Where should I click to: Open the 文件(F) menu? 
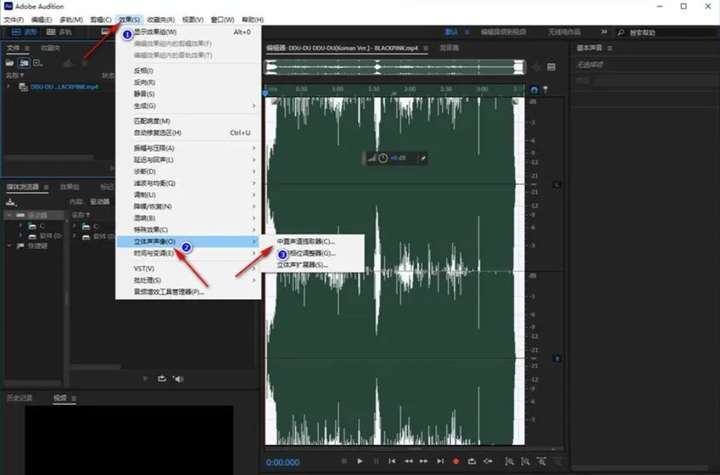[x=14, y=20]
